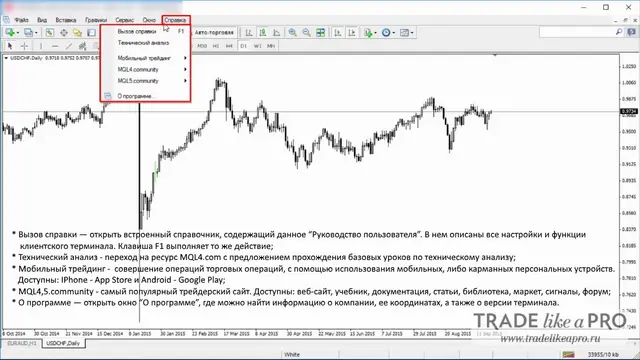Select the cursor arrow tool
640x360 pixels.
(x=10, y=46)
